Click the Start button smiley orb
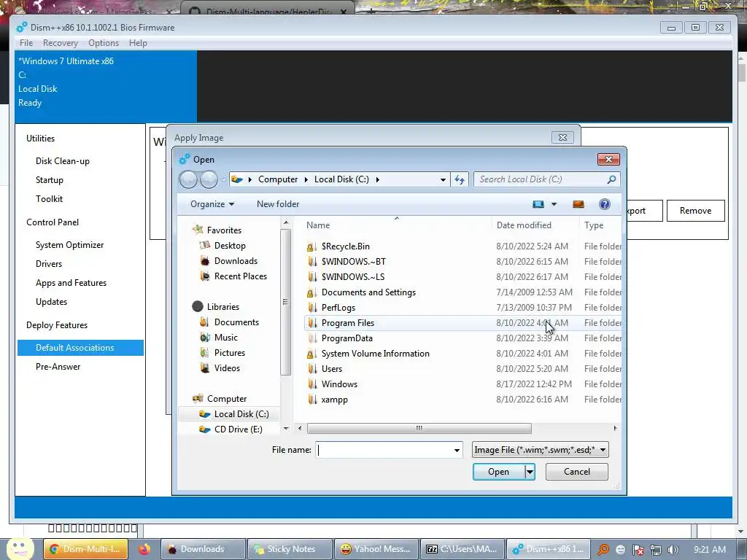This screenshot has width=747, height=560. [20, 549]
